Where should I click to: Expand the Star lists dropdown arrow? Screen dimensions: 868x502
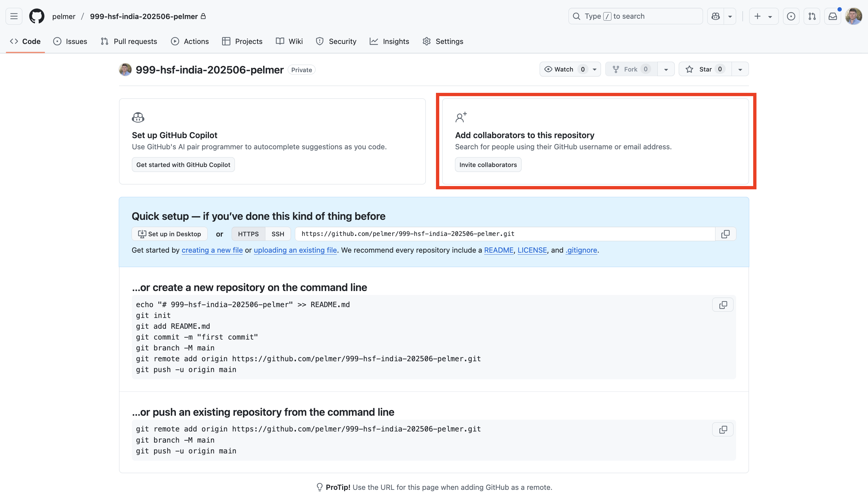coord(740,69)
